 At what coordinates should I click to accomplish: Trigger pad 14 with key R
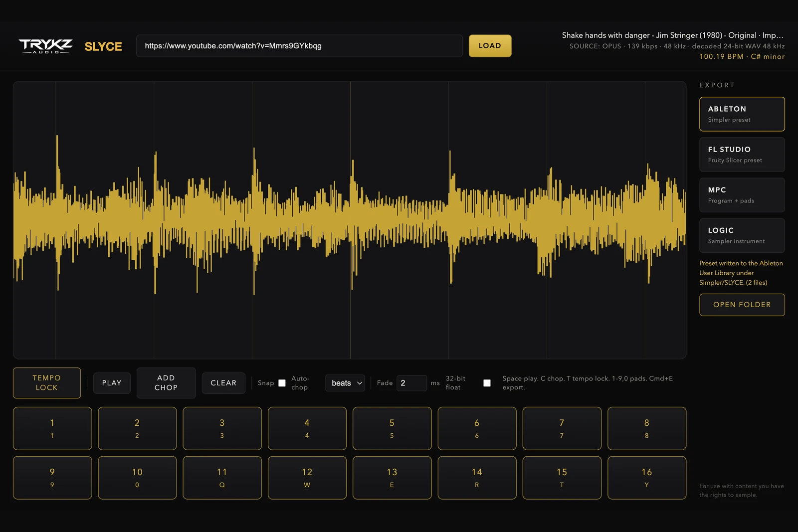pos(477,478)
